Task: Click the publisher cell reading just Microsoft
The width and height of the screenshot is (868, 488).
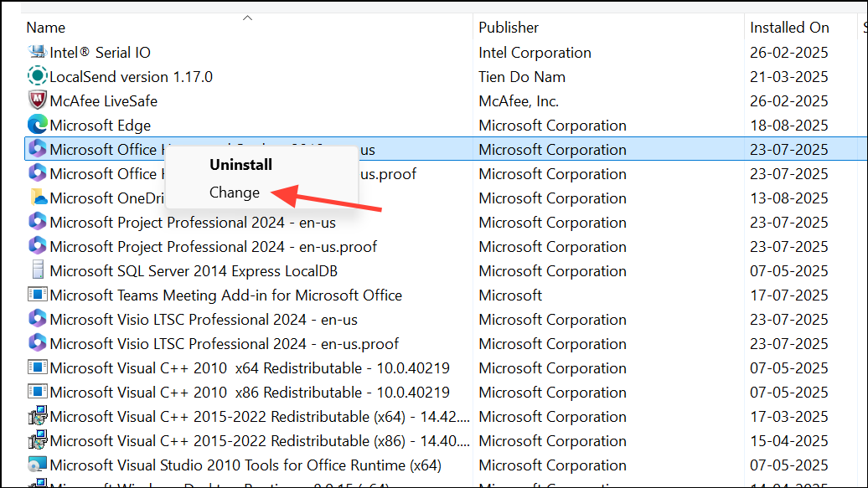Action: click(510, 295)
